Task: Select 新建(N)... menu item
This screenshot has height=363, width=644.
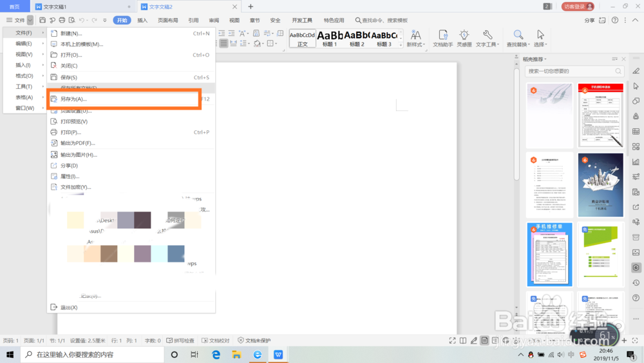Action: 131,34
